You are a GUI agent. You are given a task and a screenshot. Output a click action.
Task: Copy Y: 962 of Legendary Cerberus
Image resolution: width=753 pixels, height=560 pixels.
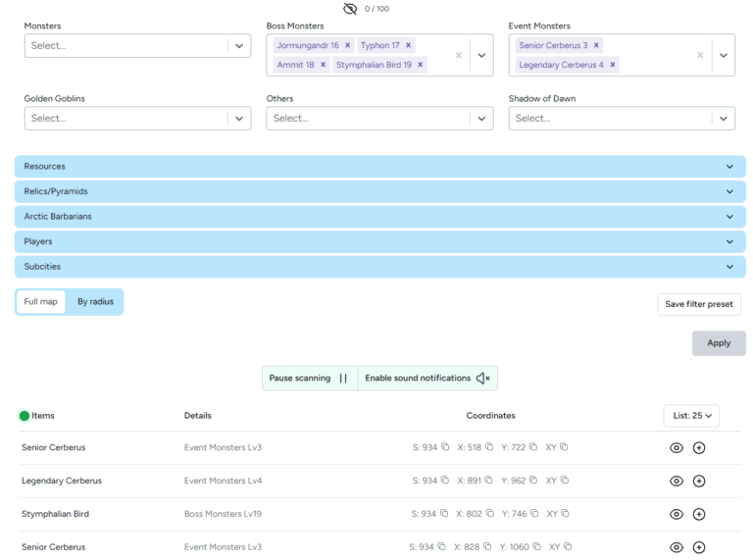point(533,481)
